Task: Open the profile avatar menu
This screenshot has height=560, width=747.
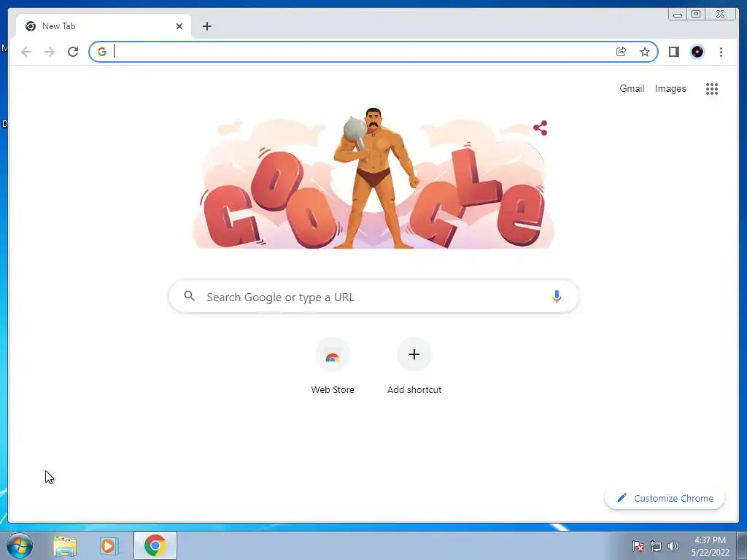Action: (697, 52)
